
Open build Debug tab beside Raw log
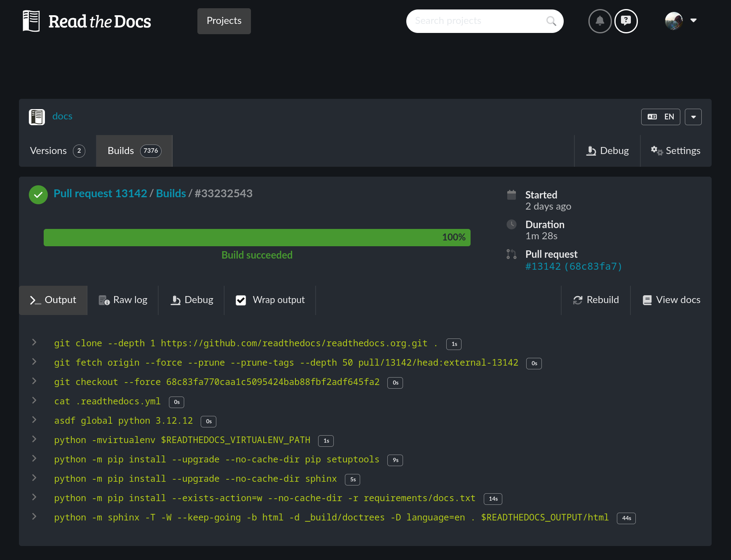(x=192, y=300)
